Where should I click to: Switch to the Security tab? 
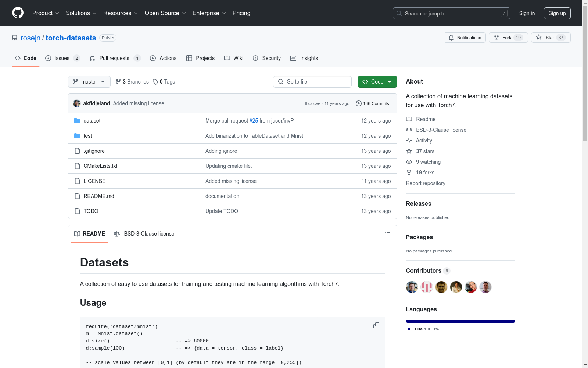click(x=267, y=58)
